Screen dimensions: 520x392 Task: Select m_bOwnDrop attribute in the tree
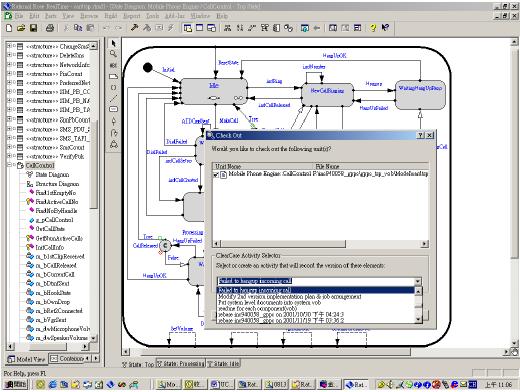click(x=53, y=302)
